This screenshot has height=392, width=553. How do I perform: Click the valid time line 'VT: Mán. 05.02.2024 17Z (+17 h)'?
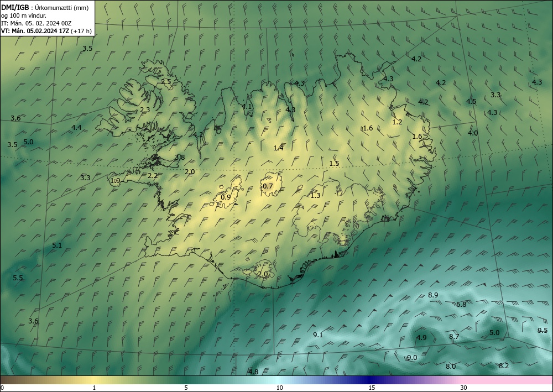tap(46, 31)
